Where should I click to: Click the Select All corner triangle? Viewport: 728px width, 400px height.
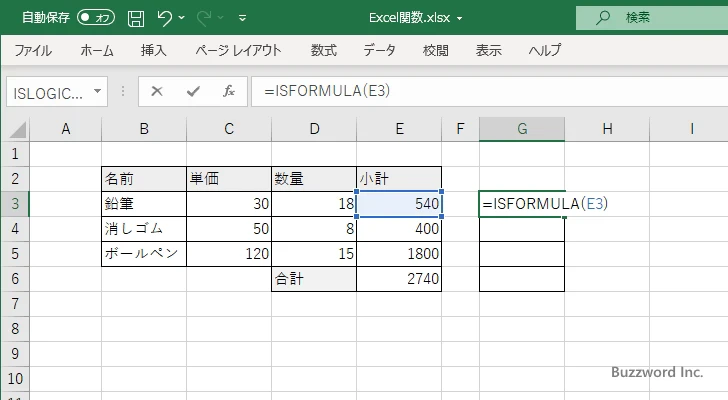point(18,130)
